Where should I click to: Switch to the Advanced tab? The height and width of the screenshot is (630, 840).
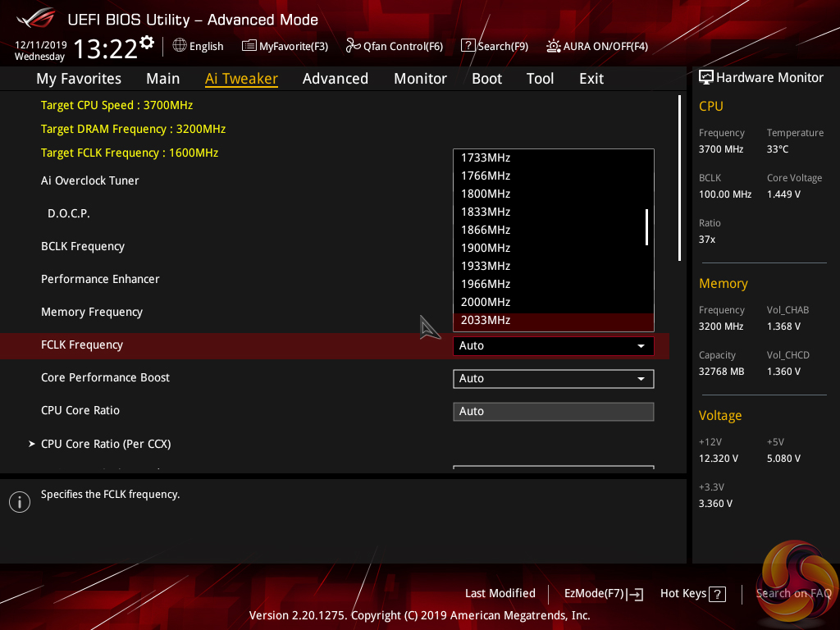(x=335, y=79)
